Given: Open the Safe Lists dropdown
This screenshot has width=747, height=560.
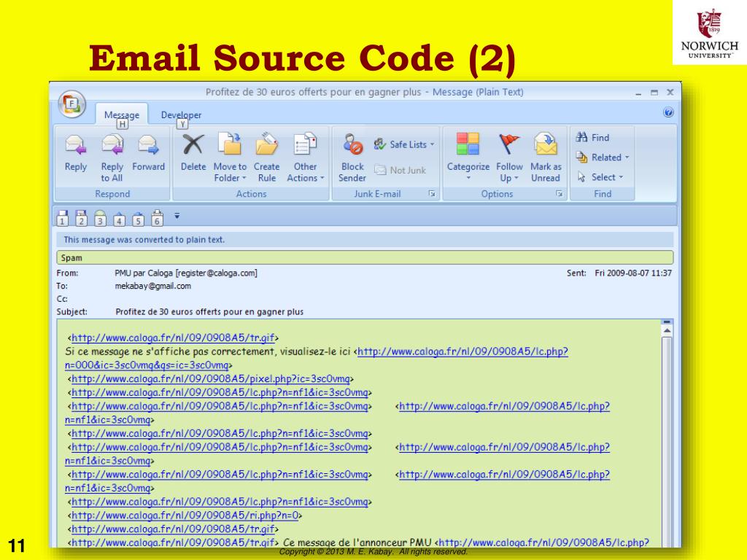Looking at the screenshot, I should pyautogui.click(x=404, y=144).
